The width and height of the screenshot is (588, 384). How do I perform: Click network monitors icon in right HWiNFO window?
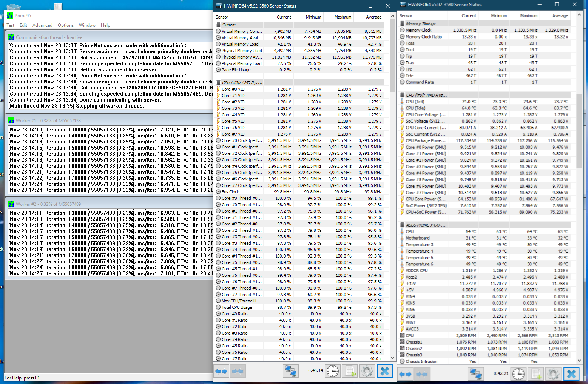tap(476, 374)
